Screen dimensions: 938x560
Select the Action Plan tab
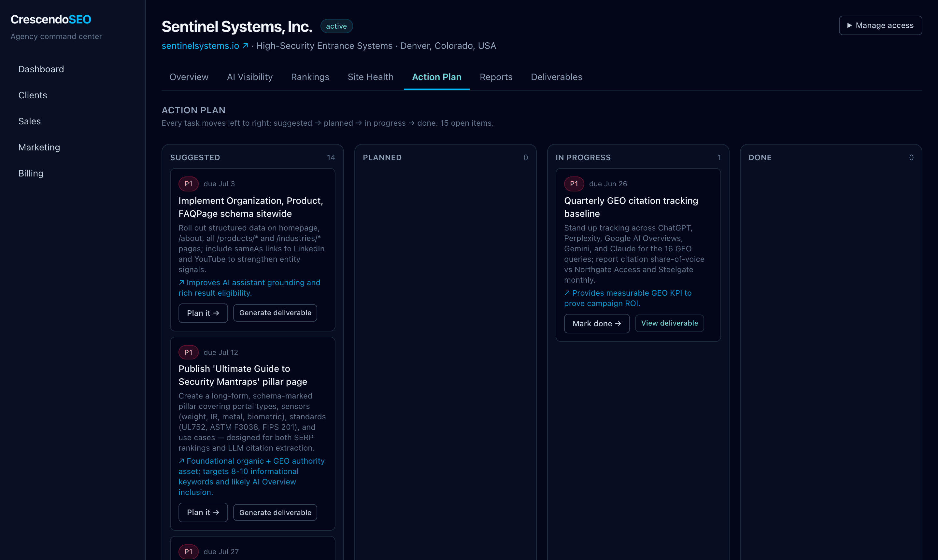[x=436, y=77]
